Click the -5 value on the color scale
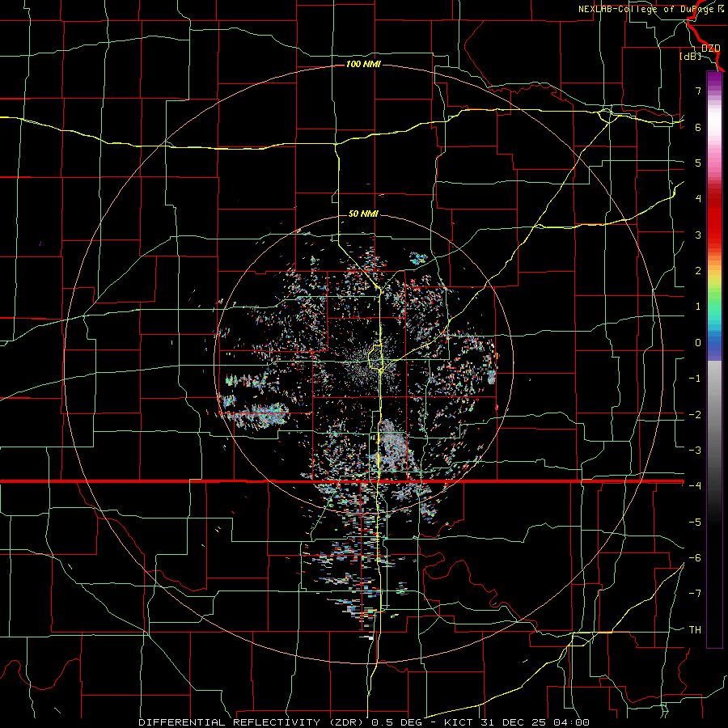 [695, 522]
